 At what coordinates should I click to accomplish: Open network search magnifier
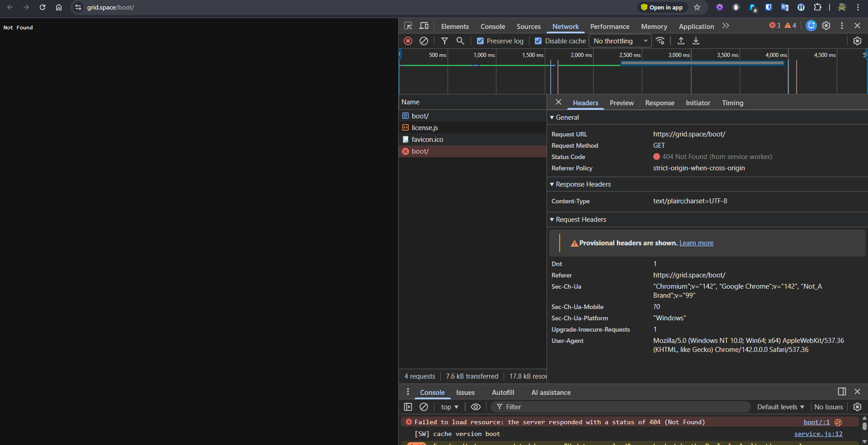point(460,41)
